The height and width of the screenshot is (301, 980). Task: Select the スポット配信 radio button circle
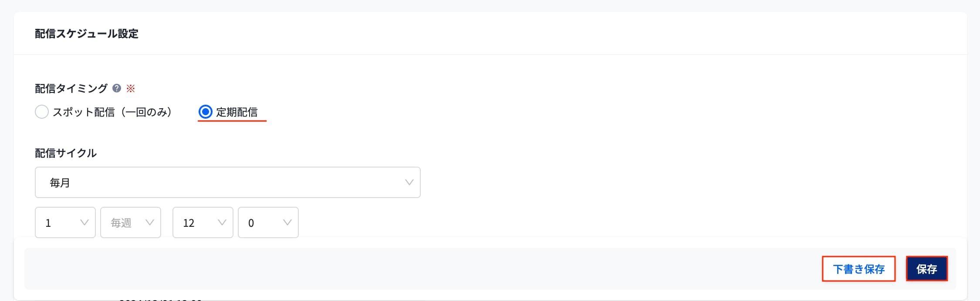coord(42,112)
